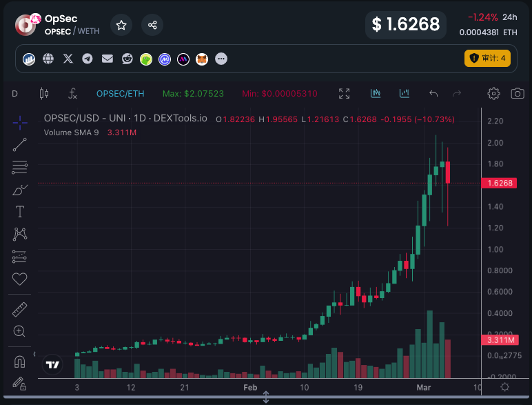Switch to the OPSEC/ETH pair view
This screenshot has height=405, width=532.
[x=120, y=93]
